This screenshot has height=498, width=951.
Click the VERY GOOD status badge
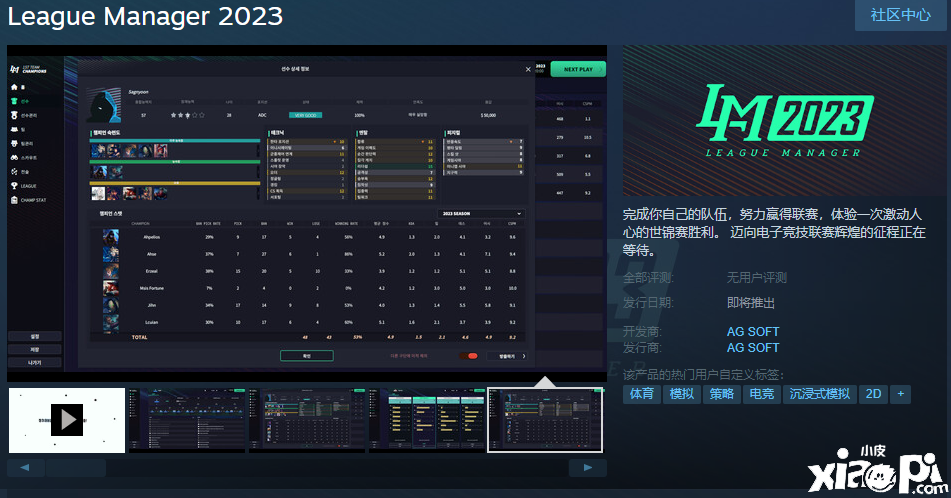306,115
